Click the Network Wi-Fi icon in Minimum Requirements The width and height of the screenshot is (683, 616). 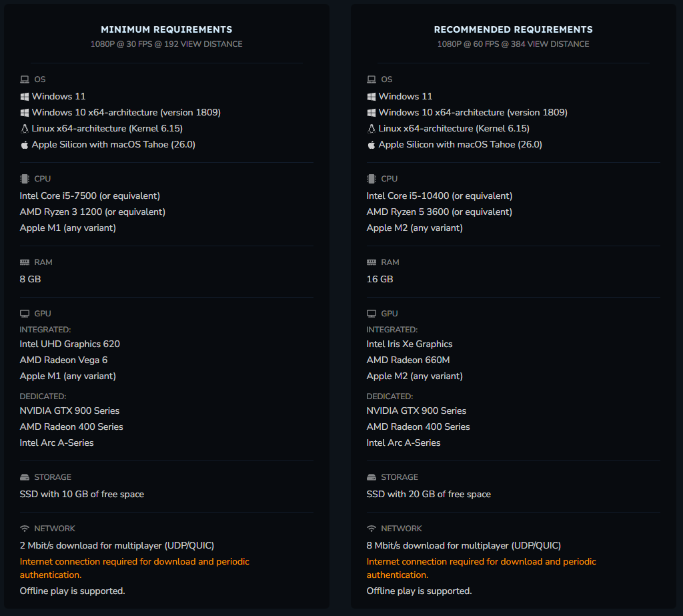[x=25, y=529]
